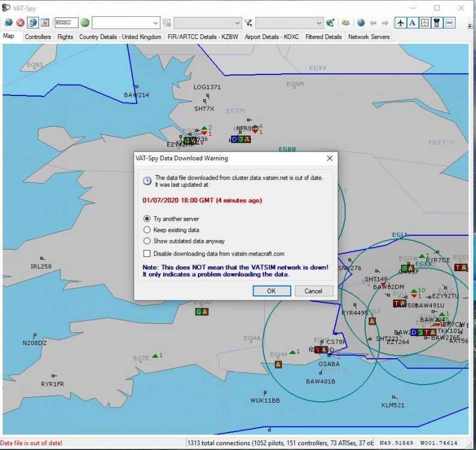Toggle the control tower icon in toolbar

coord(437,23)
